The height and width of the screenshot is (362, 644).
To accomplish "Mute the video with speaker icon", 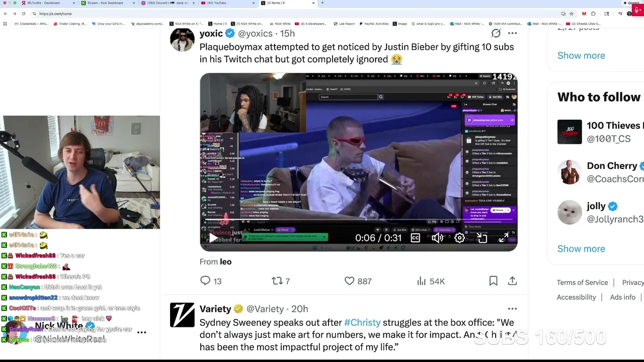I will coord(437,238).
